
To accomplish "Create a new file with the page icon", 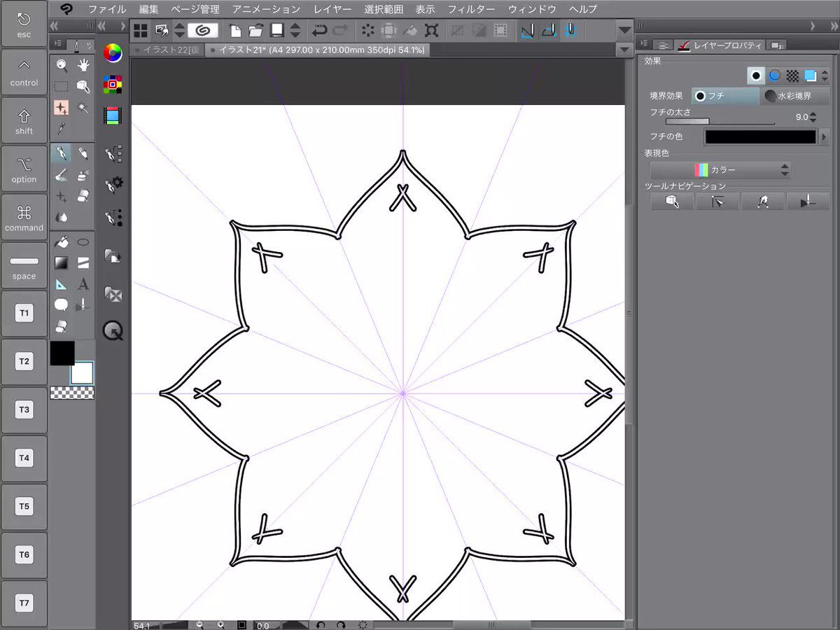I will (x=235, y=30).
